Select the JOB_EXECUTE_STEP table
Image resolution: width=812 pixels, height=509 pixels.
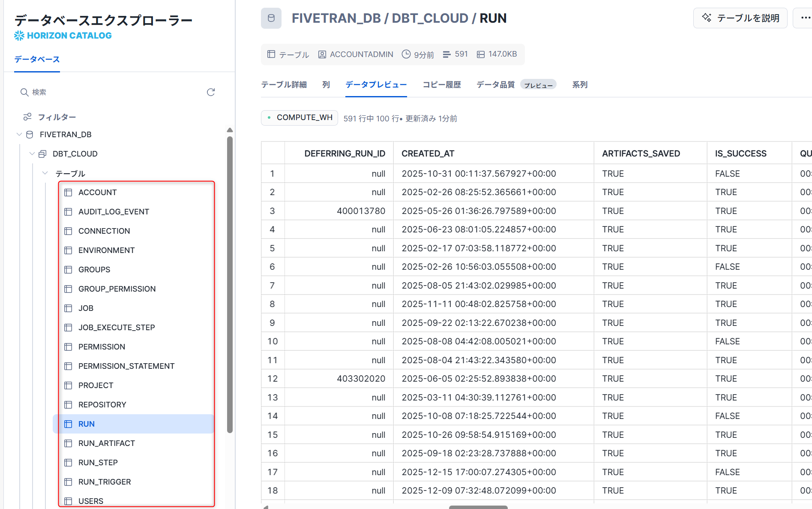(117, 328)
